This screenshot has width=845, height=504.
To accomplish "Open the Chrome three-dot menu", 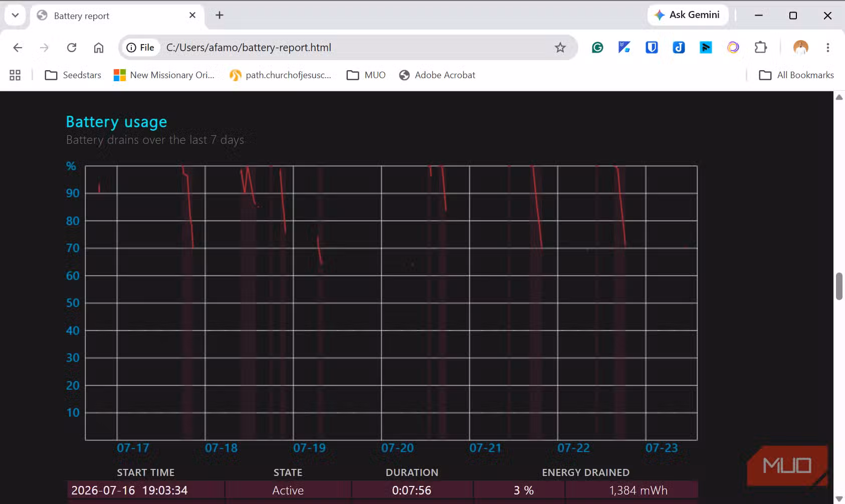I will pyautogui.click(x=828, y=48).
